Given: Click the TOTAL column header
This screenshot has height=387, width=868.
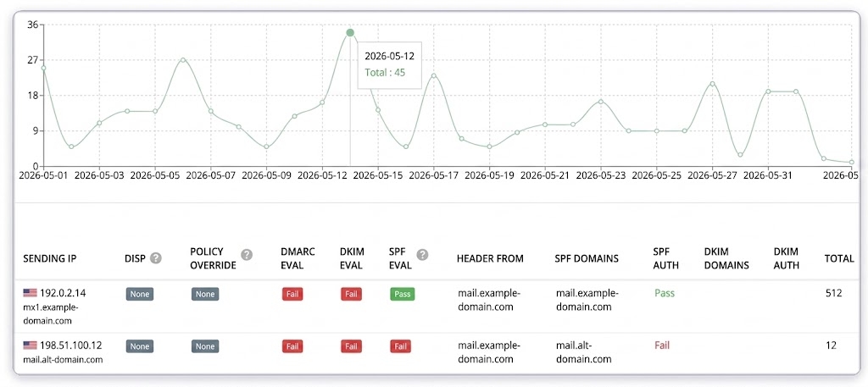Looking at the screenshot, I should pyautogui.click(x=839, y=258).
